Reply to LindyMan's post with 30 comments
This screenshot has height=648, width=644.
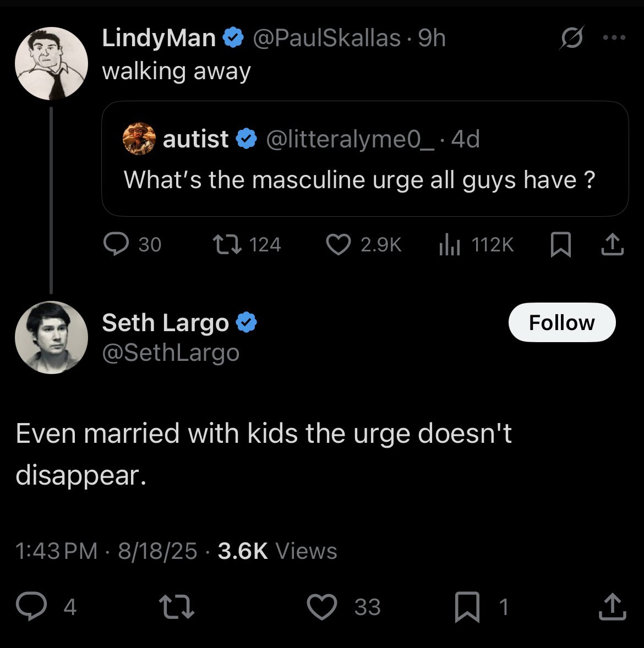pos(132,244)
